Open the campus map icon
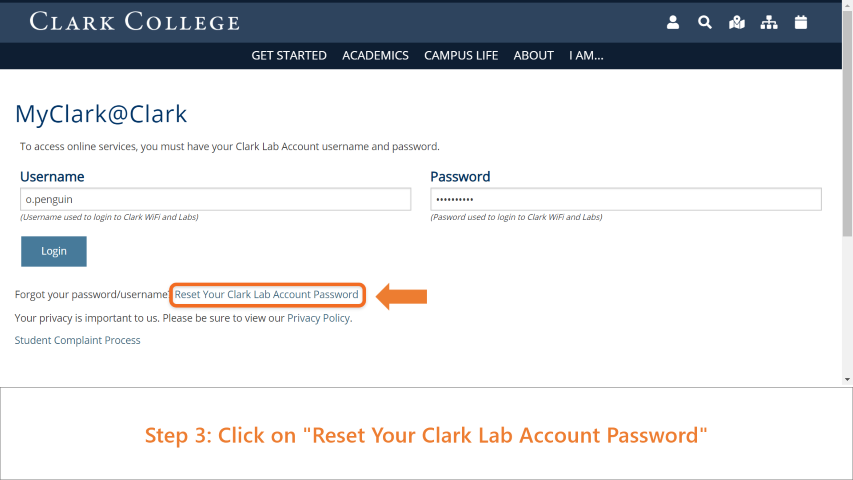 pos(737,22)
